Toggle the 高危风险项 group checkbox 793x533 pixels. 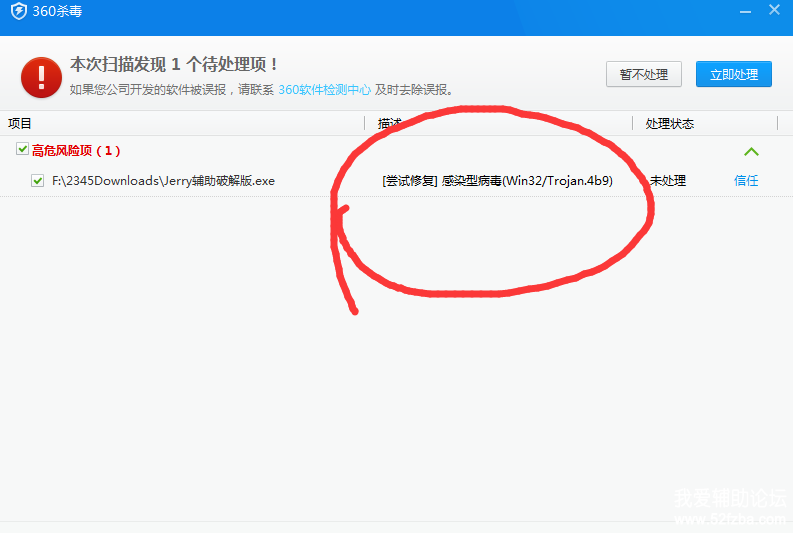22,149
